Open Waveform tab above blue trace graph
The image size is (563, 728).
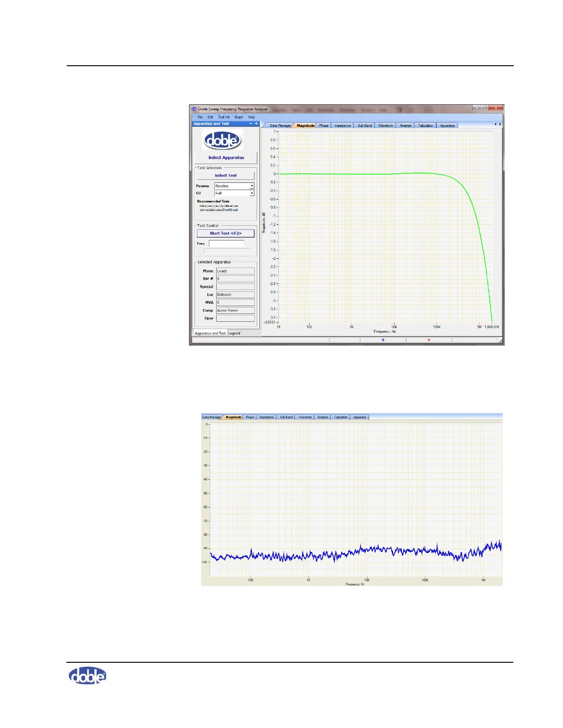click(x=305, y=417)
